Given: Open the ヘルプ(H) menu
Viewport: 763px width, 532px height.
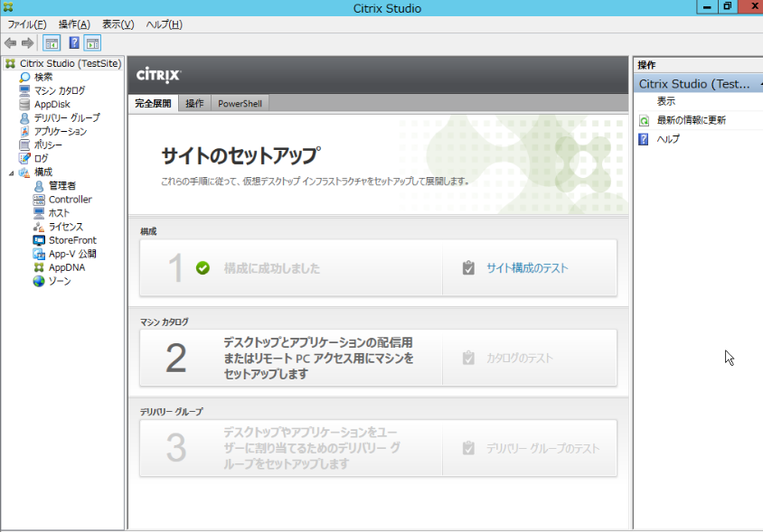Looking at the screenshot, I should pyautogui.click(x=164, y=24).
